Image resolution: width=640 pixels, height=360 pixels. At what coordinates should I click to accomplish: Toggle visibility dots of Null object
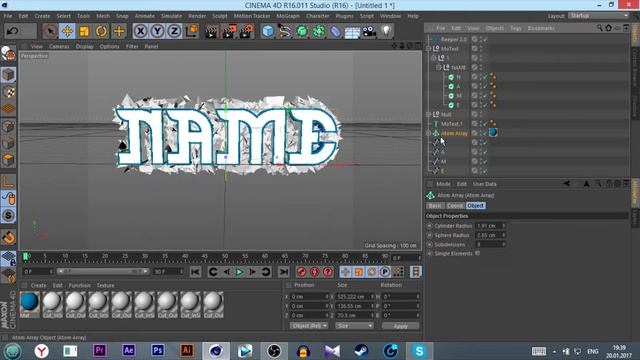481,114
